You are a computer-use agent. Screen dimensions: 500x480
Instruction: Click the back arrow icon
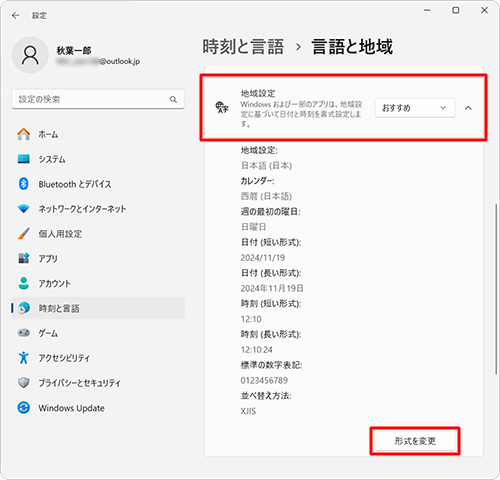coord(15,15)
